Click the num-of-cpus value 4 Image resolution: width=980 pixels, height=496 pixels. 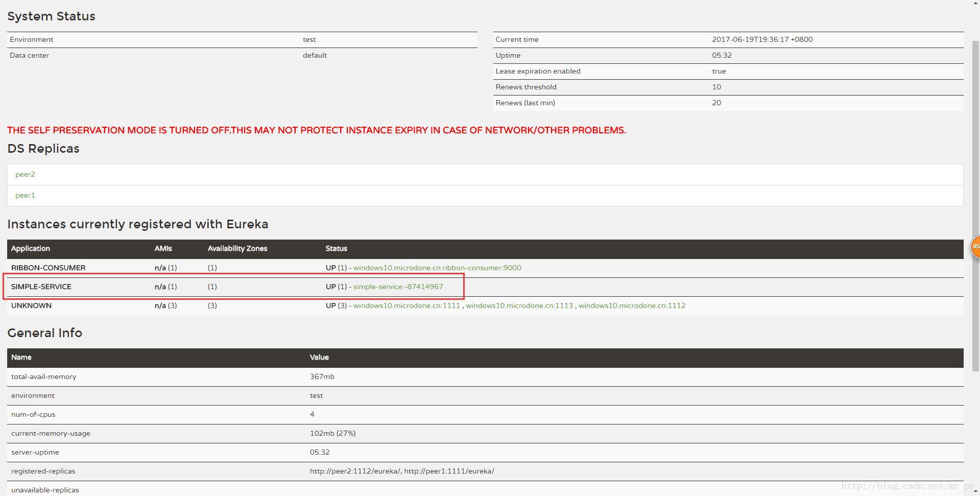[312, 414]
